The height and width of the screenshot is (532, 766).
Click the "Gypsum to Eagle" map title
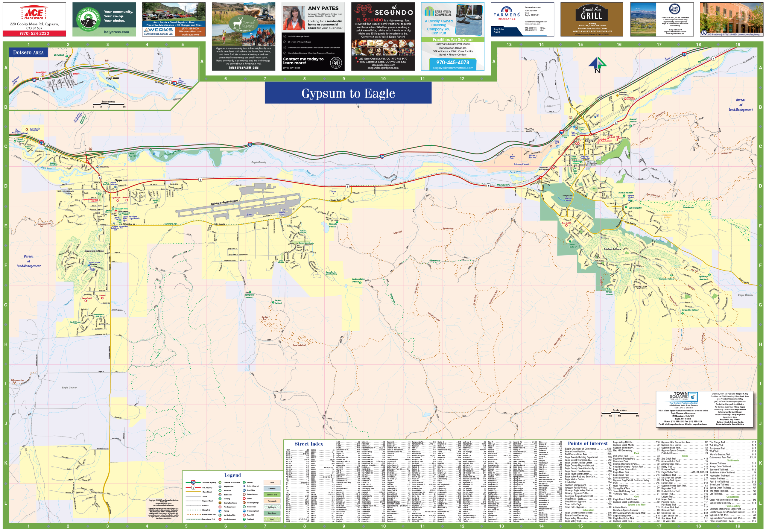point(348,93)
